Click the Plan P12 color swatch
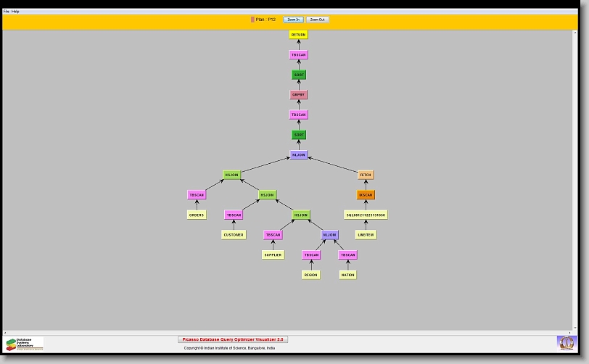589x364 pixels. click(252, 20)
